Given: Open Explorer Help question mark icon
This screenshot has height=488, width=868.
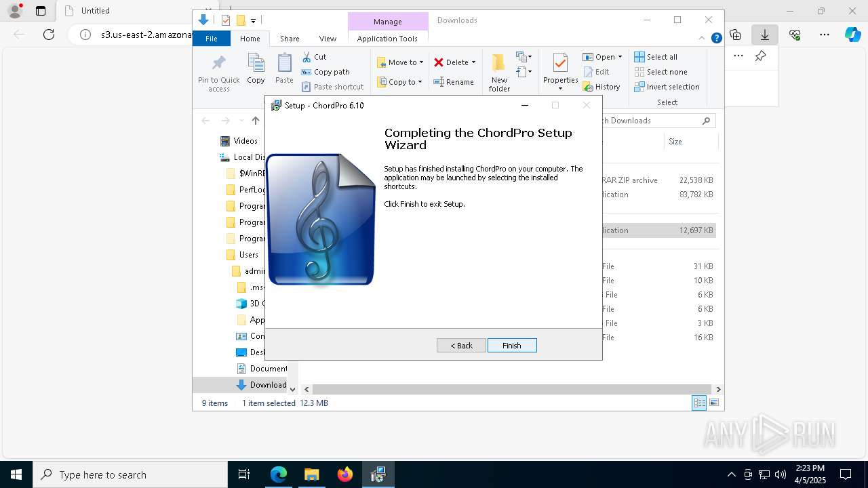Looking at the screenshot, I should [x=716, y=38].
